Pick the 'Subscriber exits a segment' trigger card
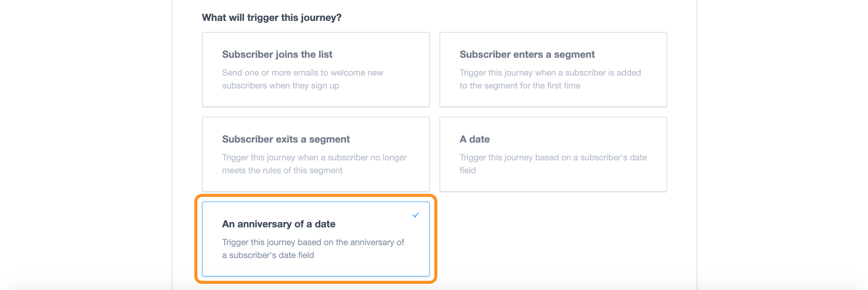 pos(316,154)
